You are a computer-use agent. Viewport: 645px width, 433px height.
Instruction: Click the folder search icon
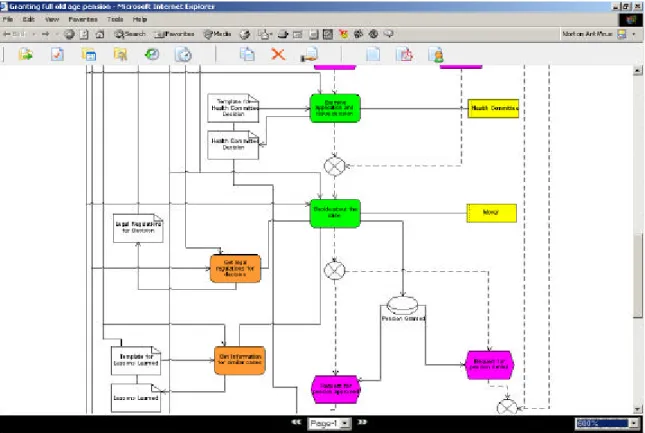(x=121, y=54)
